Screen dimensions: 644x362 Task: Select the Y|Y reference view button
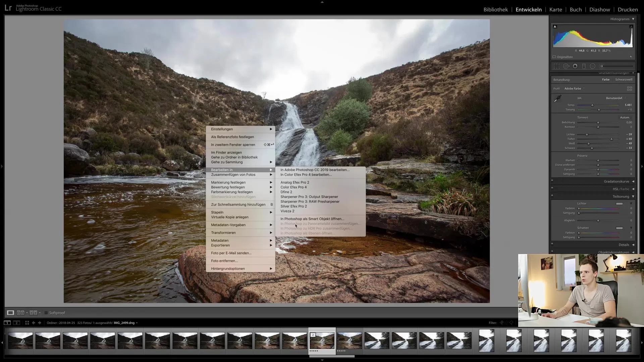pos(33,313)
